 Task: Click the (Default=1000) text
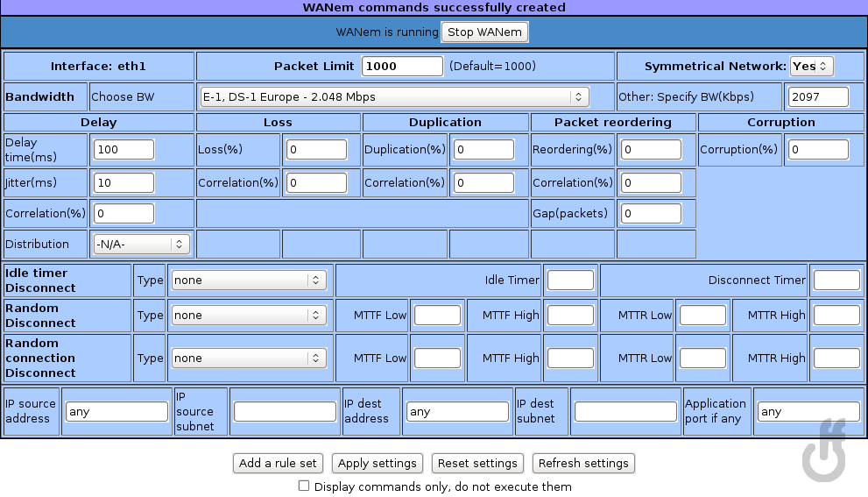[x=492, y=67]
